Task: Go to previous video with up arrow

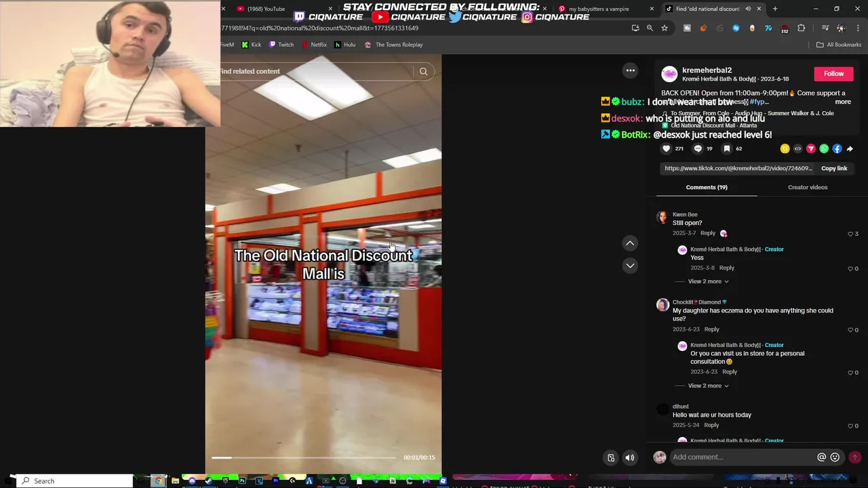Action: (x=630, y=243)
